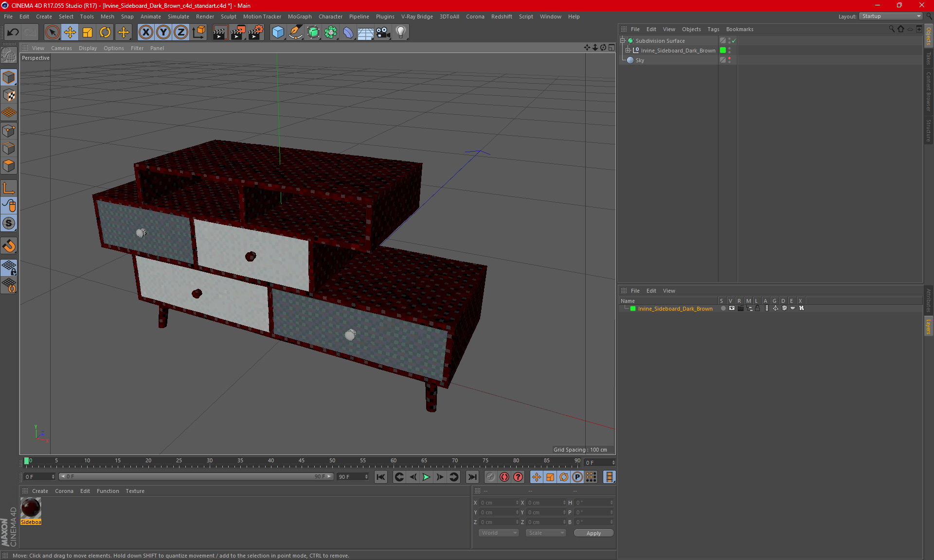Open Edit Render Settings icon

pos(255,33)
